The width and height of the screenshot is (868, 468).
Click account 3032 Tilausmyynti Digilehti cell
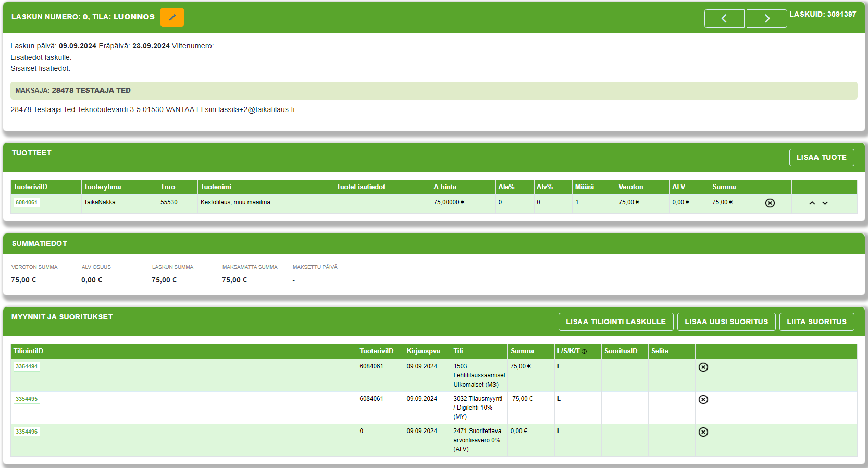point(479,408)
